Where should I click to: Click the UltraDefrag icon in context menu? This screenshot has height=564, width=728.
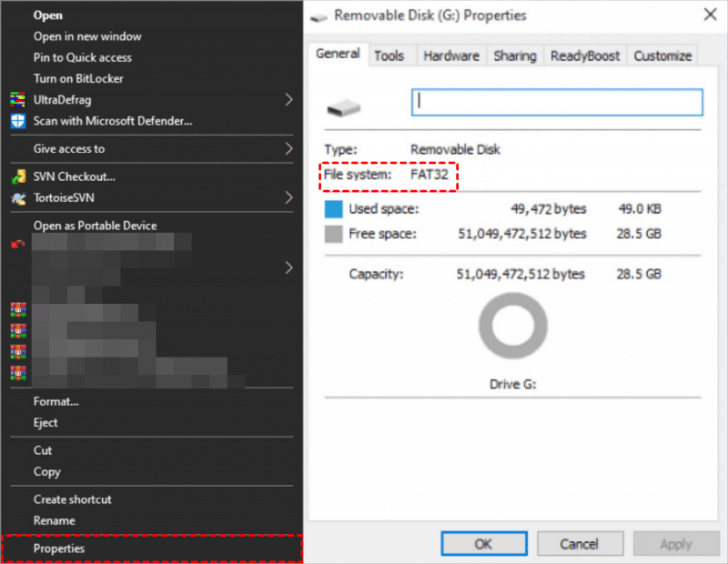[17, 99]
